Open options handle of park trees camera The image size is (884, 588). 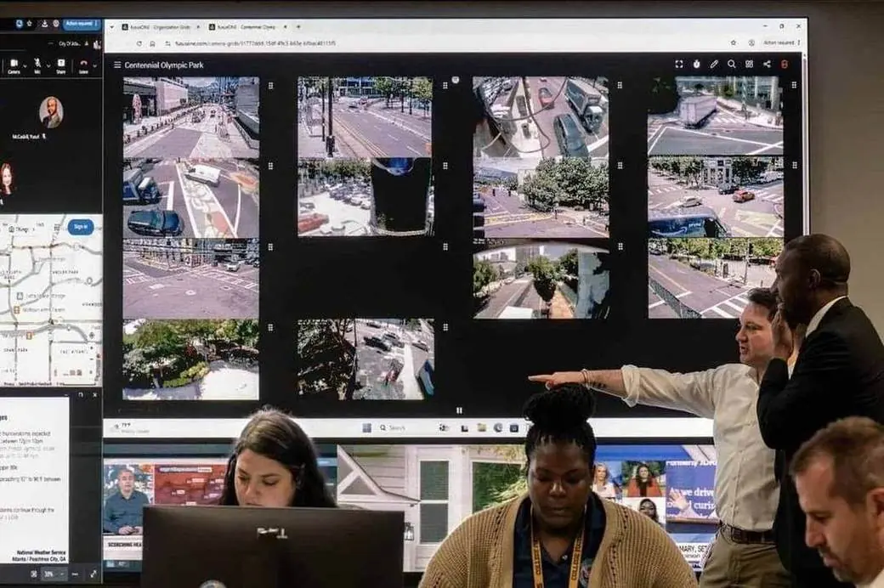click(620, 166)
